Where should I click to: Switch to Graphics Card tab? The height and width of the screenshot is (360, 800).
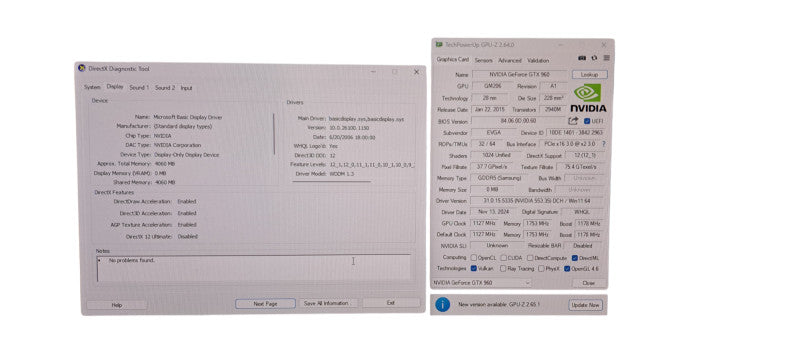(453, 60)
